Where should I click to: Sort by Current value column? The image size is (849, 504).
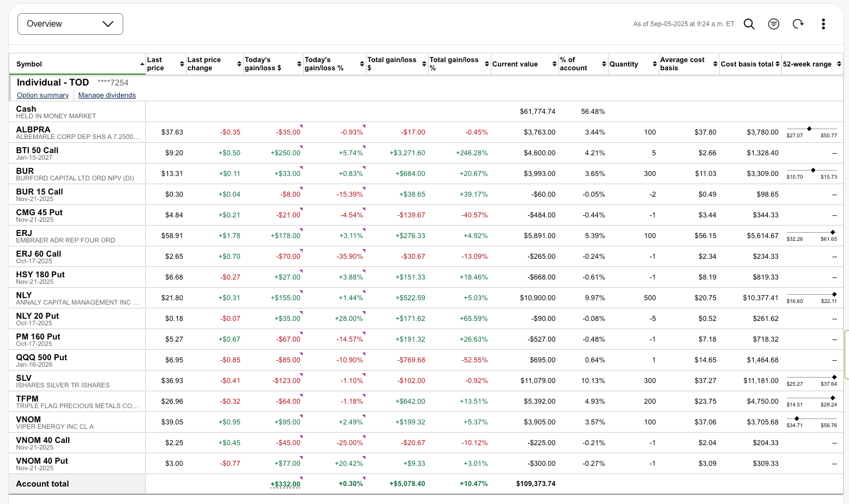point(525,64)
